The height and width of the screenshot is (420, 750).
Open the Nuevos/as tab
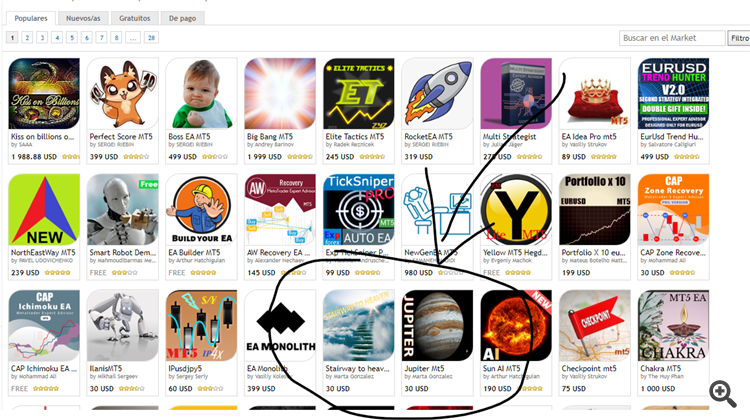click(x=83, y=18)
